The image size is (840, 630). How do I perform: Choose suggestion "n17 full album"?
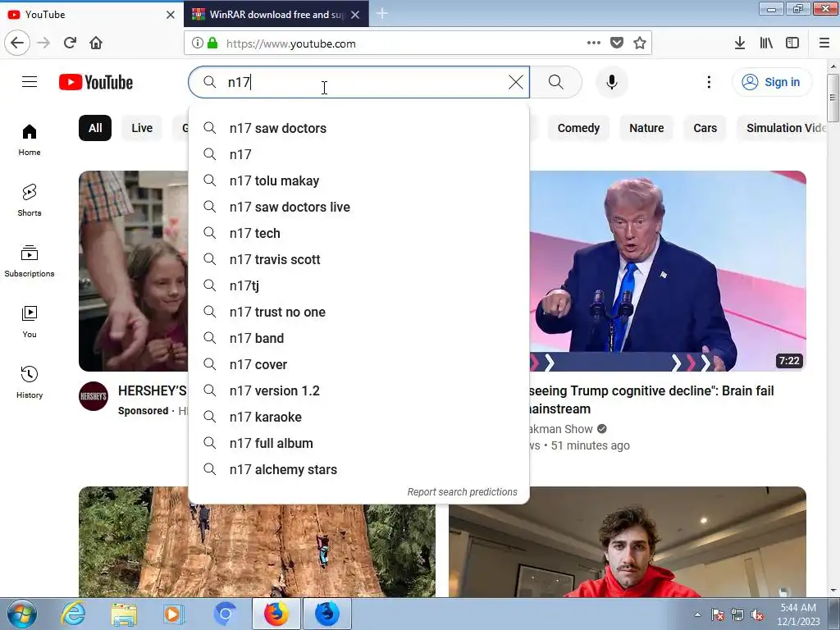point(359,443)
